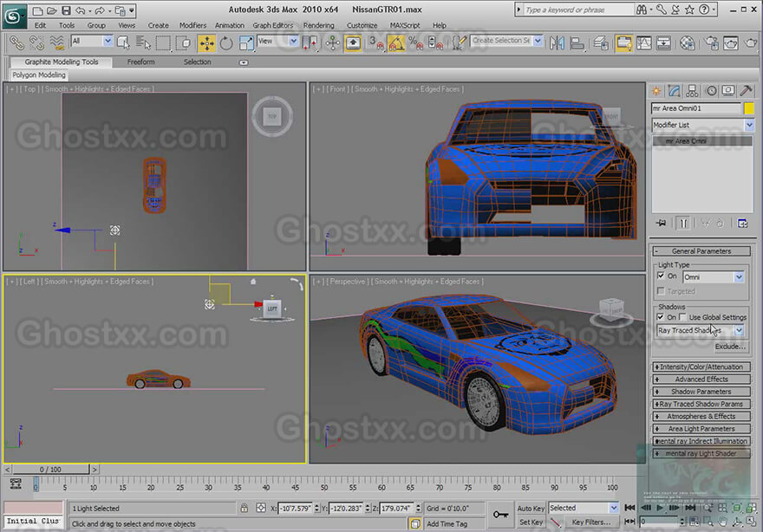This screenshot has height=532, width=763.
Task: Choose the Bind to Space Warp tool
Action: (x=57, y=43)
